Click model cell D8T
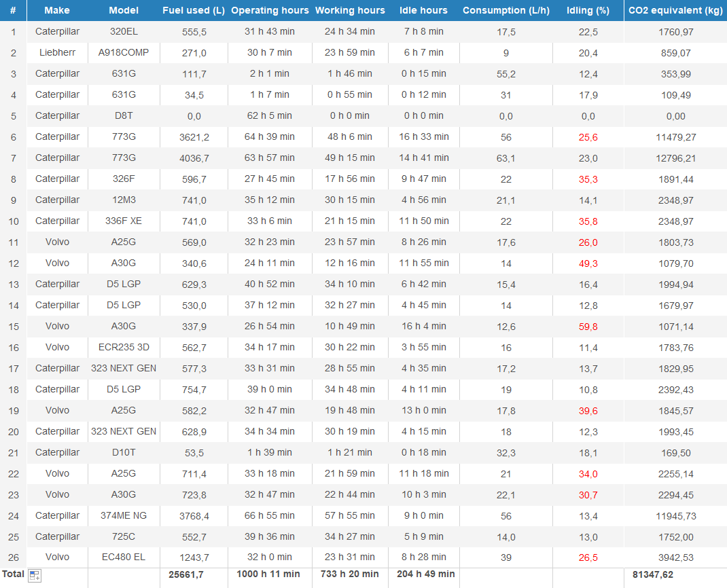Image resolution: width=727 pixels, height=588 pixels. point(124,115)
